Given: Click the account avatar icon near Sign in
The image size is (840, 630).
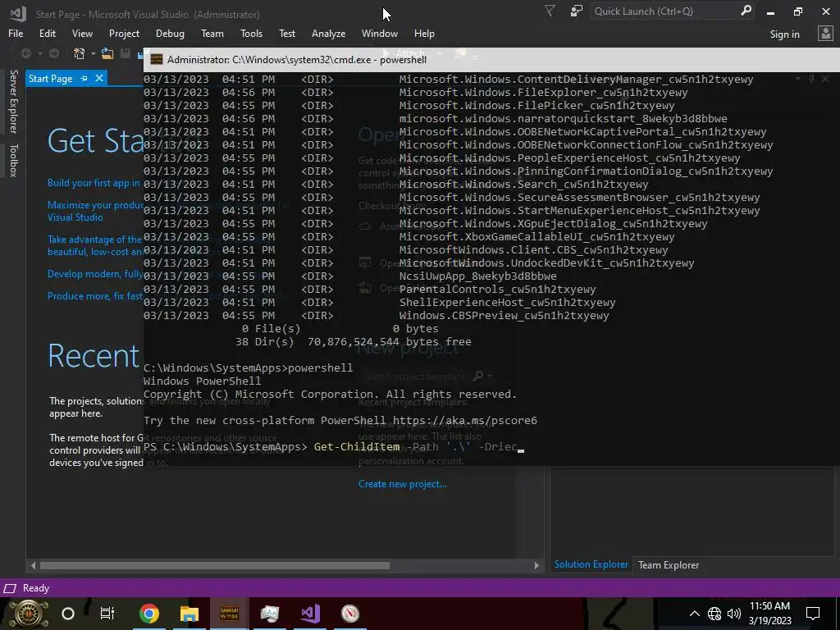Looking at the screenshot, I should pos(825,34).
